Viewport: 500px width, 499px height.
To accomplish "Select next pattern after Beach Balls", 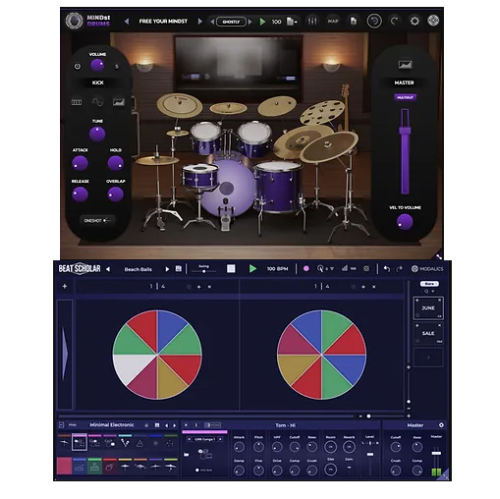I will pyautogui.click(x=167, y=269).
